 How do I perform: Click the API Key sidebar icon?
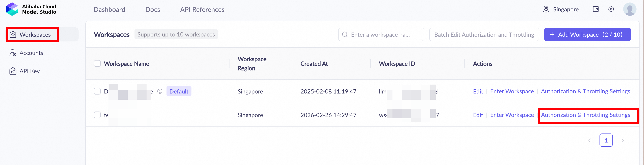tap(13, 71)
